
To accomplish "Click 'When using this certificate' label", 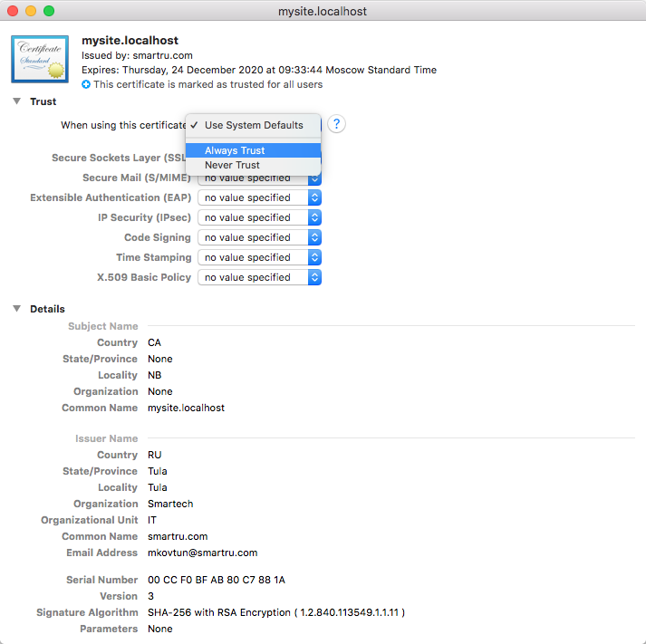I will coord(123,125).
